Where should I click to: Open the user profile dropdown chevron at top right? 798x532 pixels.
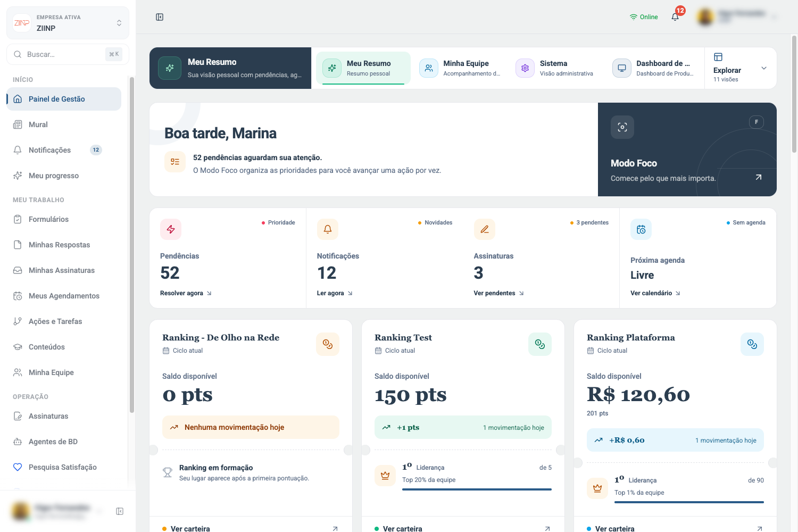(x=774, y=17)
